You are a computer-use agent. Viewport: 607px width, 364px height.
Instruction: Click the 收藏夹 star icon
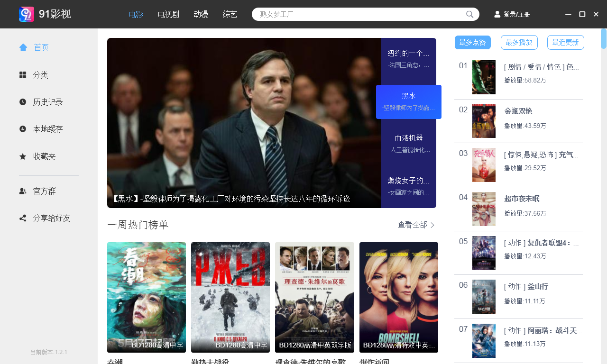click(x=23, y=156)
